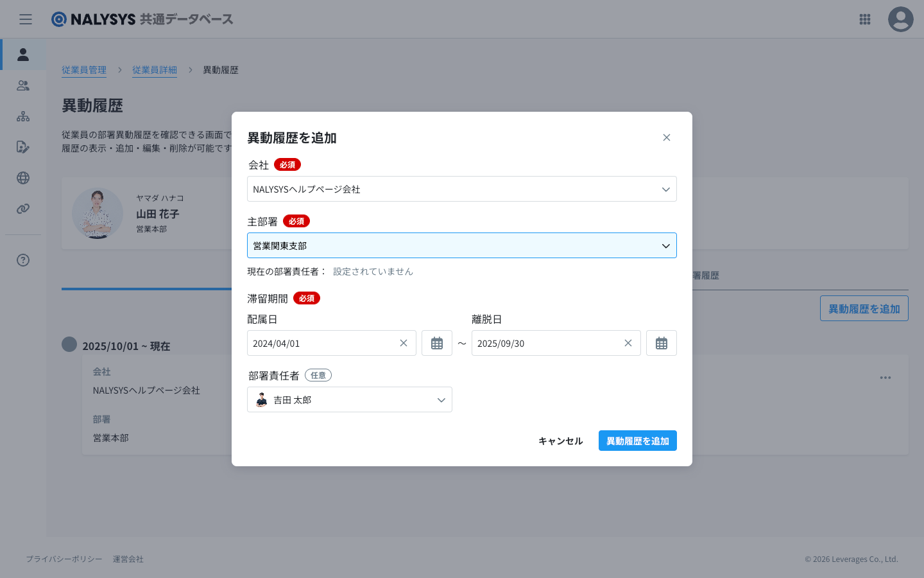Viewport: 924px width, 578px height.
Task: Submit with blue 異動履歴を追加 button
Action: [x=637, y=441]
